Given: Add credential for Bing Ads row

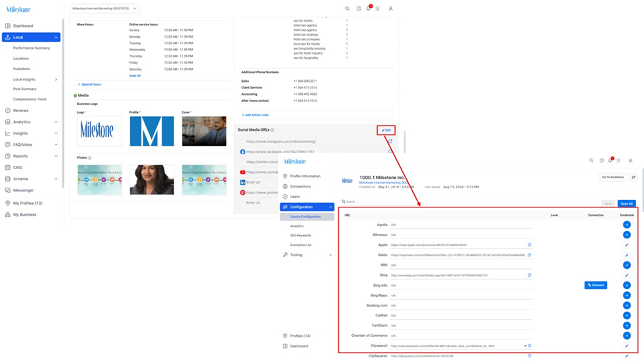Looking at the screenshot, I should pyautogui.click(x=627, y=285).
